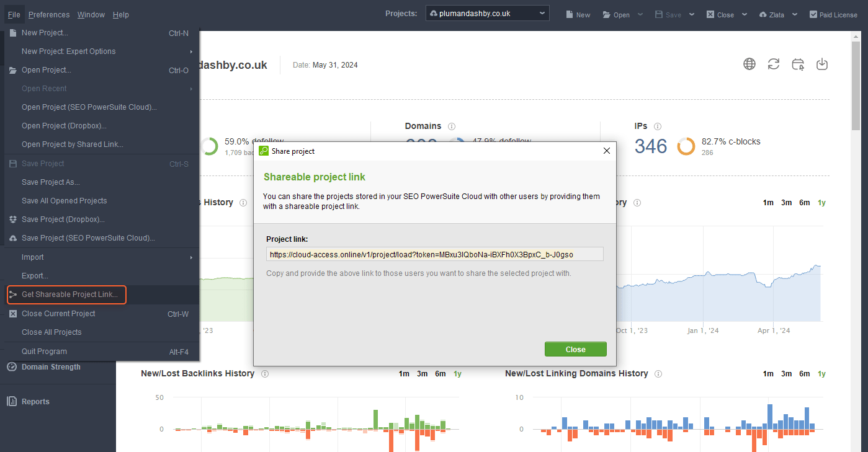The height and width of the screenshot is (452, 868).
Task: Click info icon beside New/Lost Backlinks History
Action: point(265,374)
